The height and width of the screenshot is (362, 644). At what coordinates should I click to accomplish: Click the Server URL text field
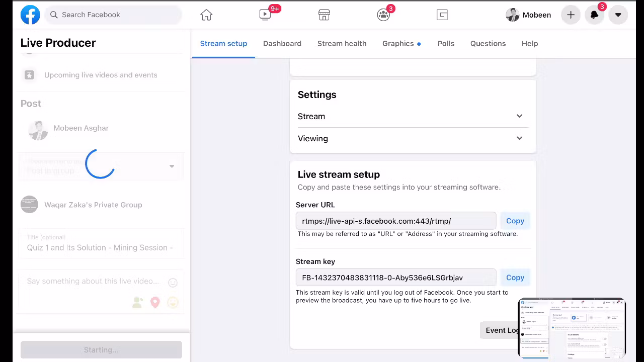pos(396,221)
